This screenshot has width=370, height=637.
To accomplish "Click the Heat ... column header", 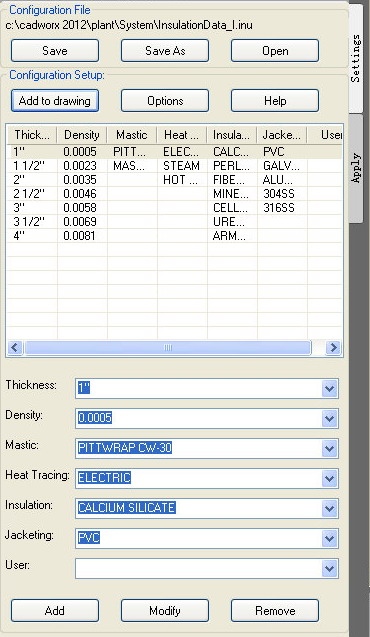I will (x=182, y=134).
